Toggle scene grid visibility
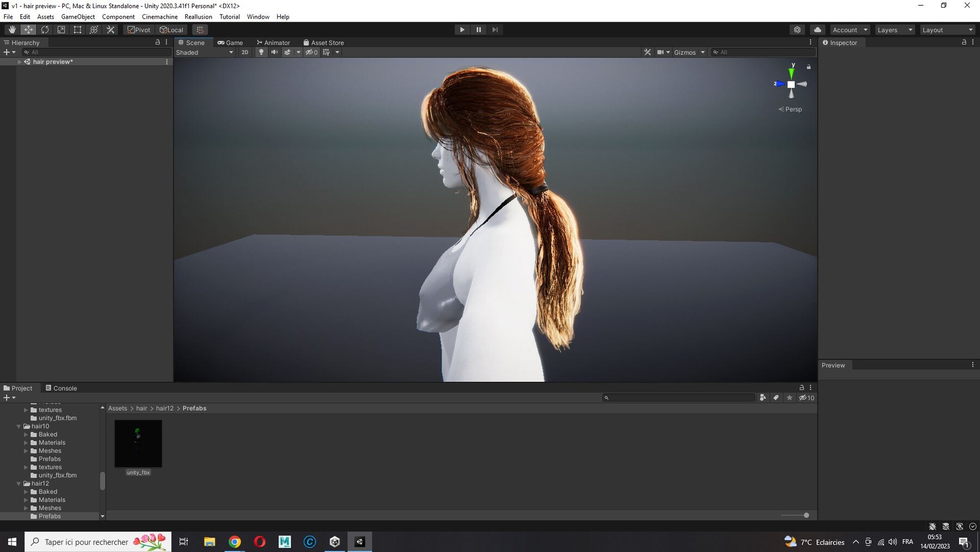Viewport: 980px width, 552px height. click(327, 52)
